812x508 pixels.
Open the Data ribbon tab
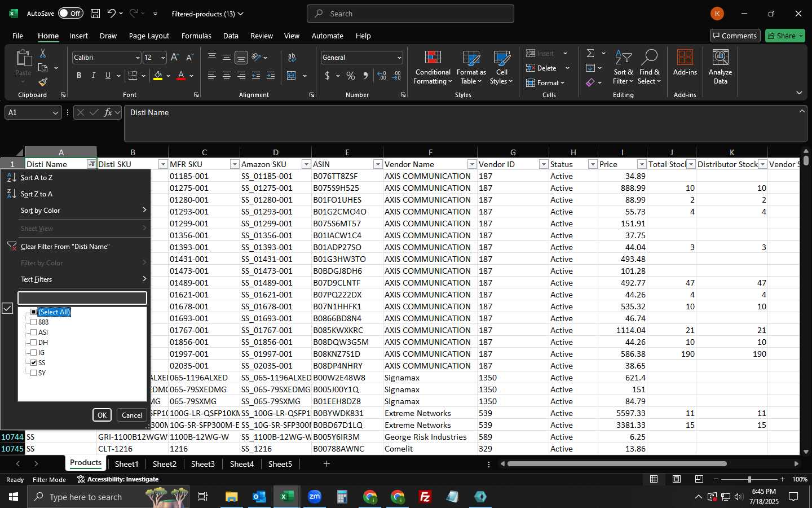(231, 36)
